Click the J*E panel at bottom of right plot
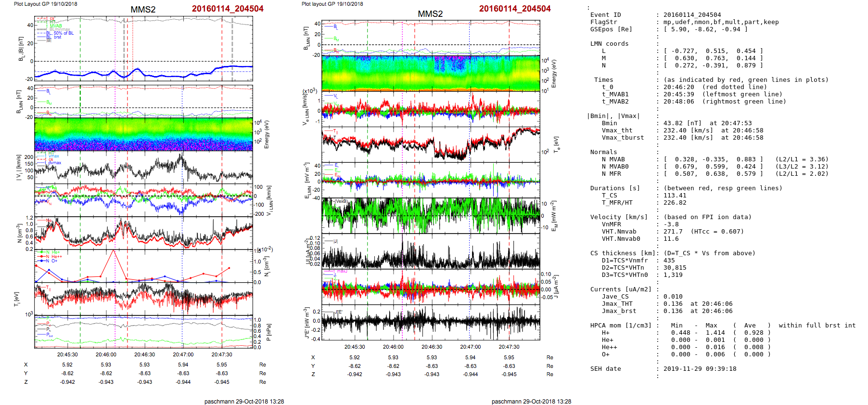This screenshot has height=405, width=868. tap(431, 322)
